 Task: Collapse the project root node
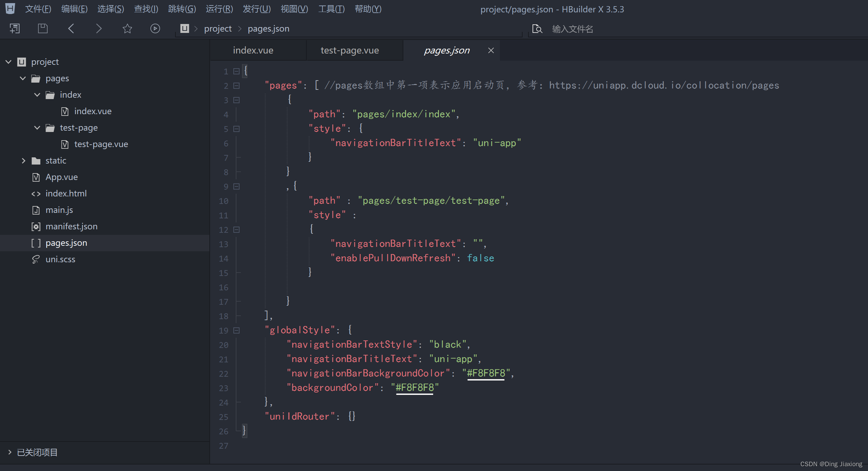coord(9,62)
